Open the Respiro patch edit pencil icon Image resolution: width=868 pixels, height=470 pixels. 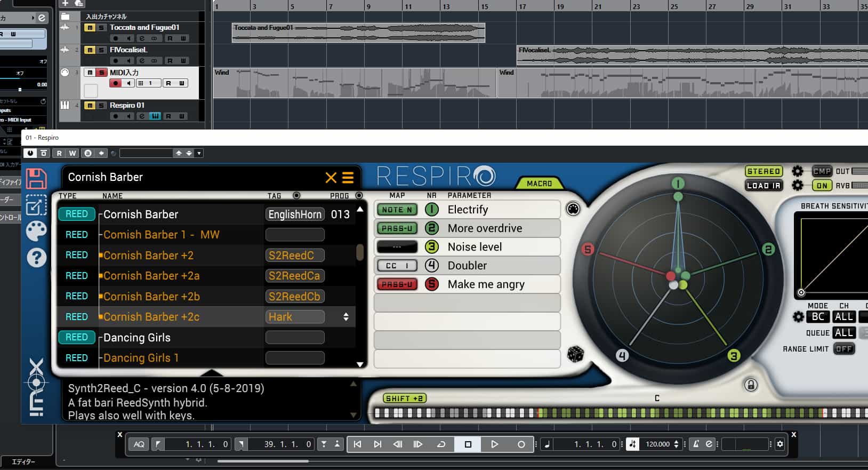click(x=36, y=206)
